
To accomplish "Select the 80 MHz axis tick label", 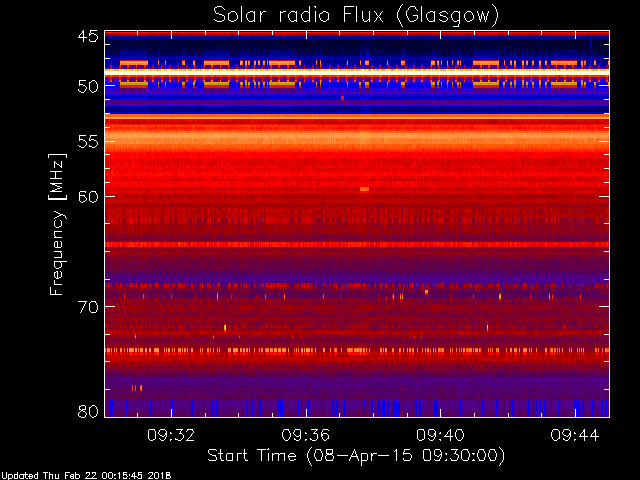I will [88, 411].
